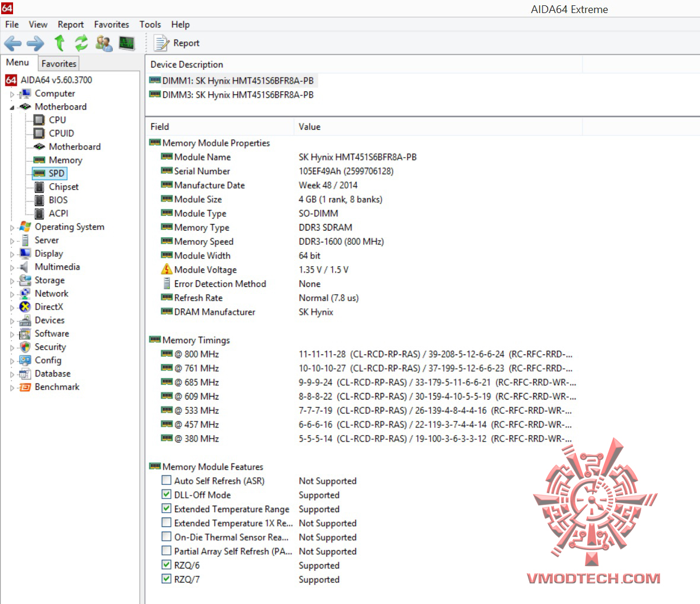Go up one level with green arrow
The width and height of the screenshot is (700, 604).
[x=59, y=43]
